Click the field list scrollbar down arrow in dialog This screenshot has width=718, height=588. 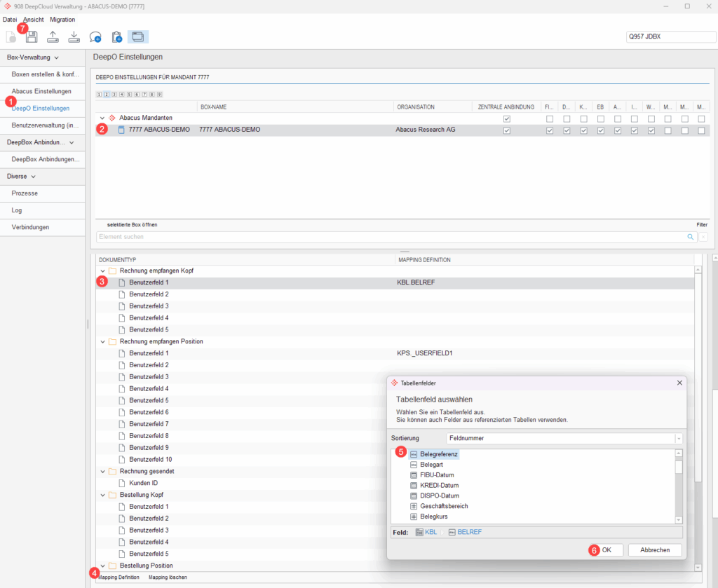coord(679,520)
